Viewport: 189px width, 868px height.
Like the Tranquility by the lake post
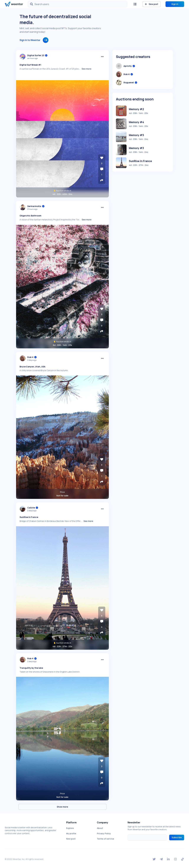[102, 761]
